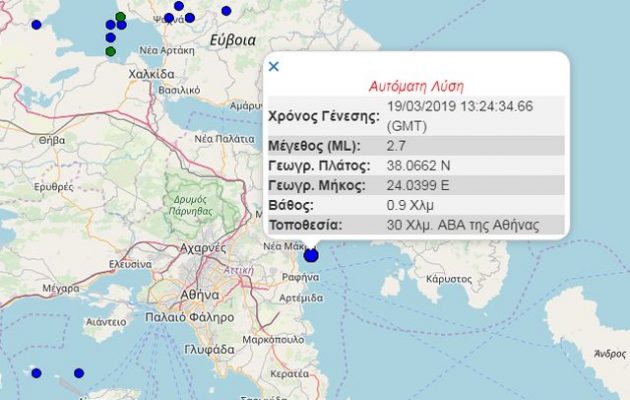Click the Τοποθεσία text about Αθήνας
The height and width of the screenshot is (400, 630).
pyautogui.click(x=462, y=225)
